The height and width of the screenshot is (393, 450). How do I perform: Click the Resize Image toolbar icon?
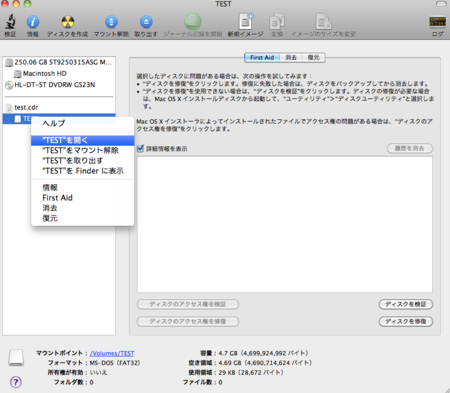(323, 22)
